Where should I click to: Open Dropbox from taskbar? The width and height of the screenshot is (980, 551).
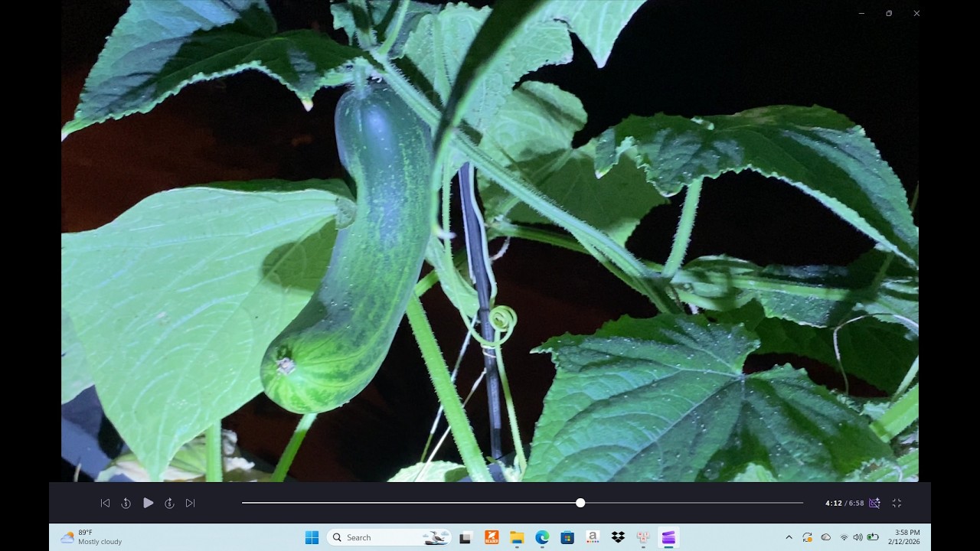(x=618, y=537)
